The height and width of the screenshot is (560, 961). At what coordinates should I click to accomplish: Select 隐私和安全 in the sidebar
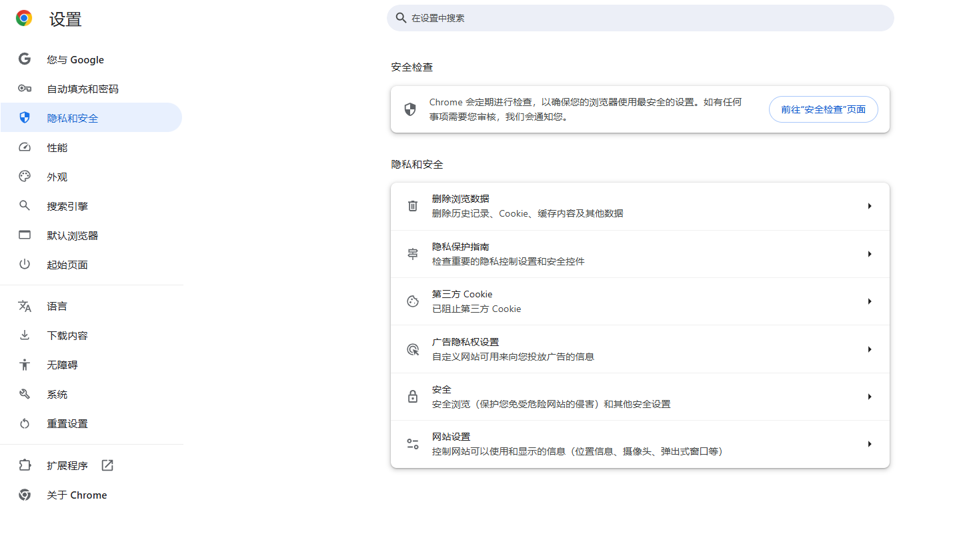pos(91,118)
